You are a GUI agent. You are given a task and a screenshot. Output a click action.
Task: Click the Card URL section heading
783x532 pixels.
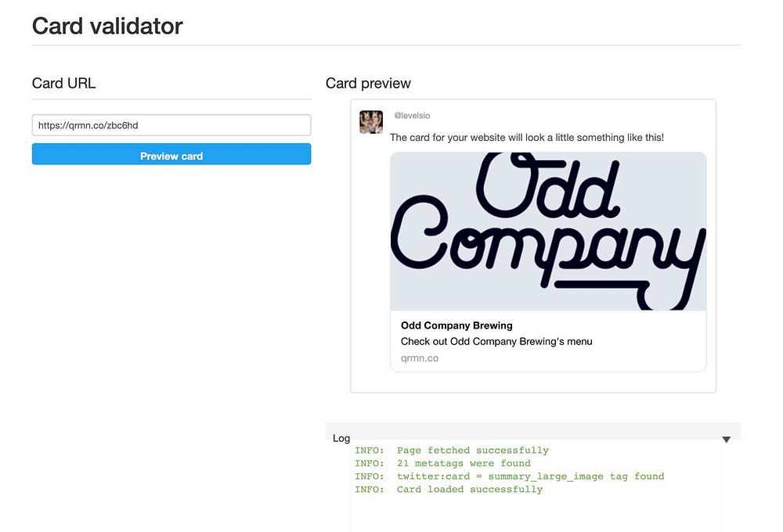coord(63,84)
